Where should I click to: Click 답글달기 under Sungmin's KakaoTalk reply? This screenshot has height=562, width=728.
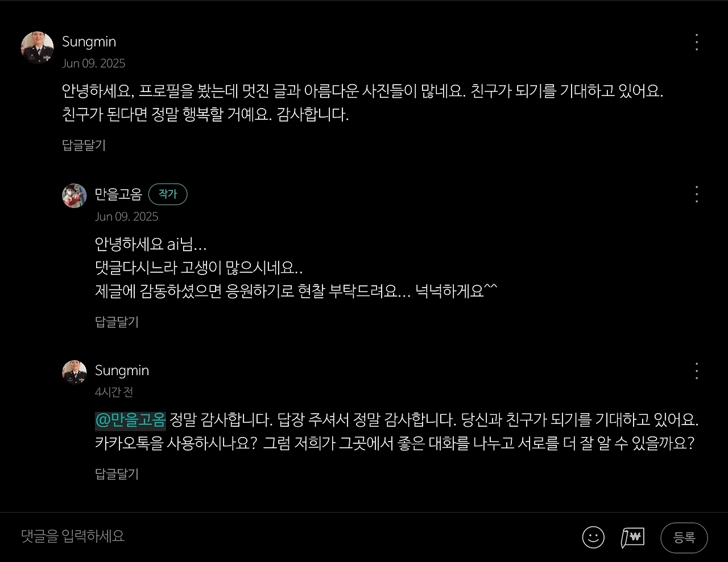tap(117, 474)
